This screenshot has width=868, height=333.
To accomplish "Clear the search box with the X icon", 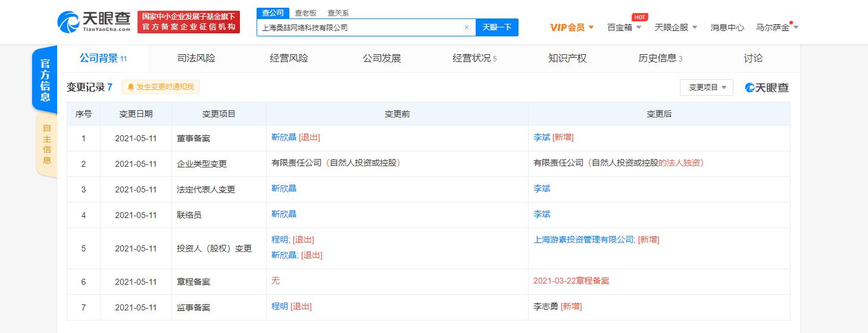I will point(466,27).
